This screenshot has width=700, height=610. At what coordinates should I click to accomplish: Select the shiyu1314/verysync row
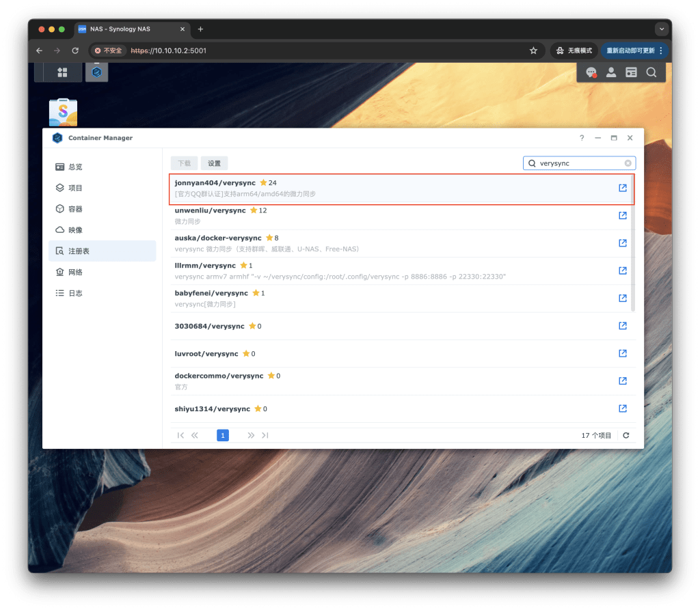[401, 409]
